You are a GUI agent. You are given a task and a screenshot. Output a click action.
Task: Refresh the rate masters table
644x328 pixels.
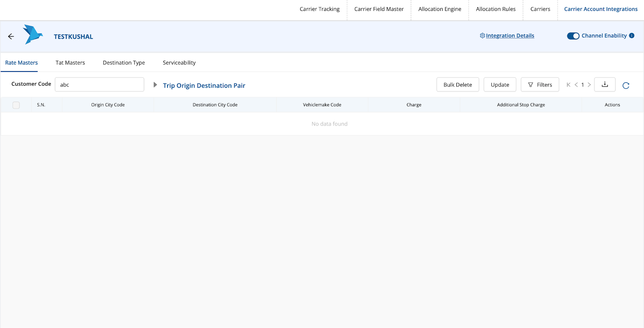625,85
